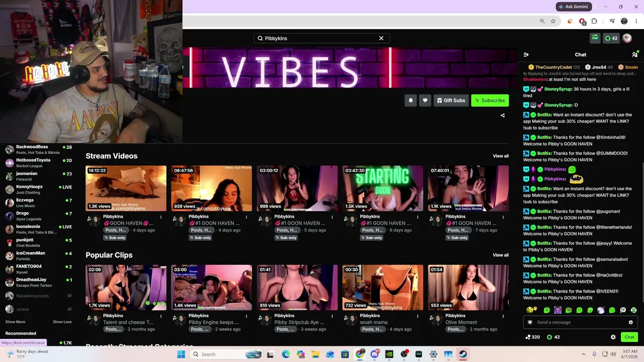Image resolution: width=644 pixels, height=362 pixels.
Task: Open options menu for the 14:12:32 video
Action: tap(161, 217)
